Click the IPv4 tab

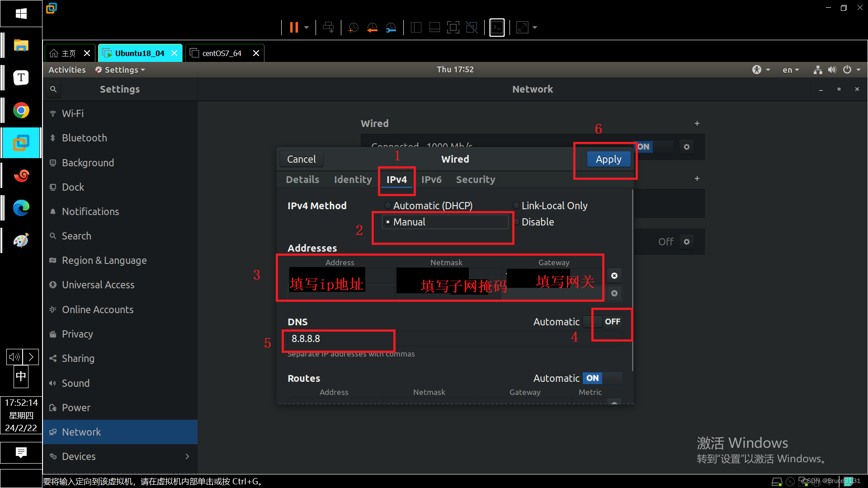pos(396,179)
